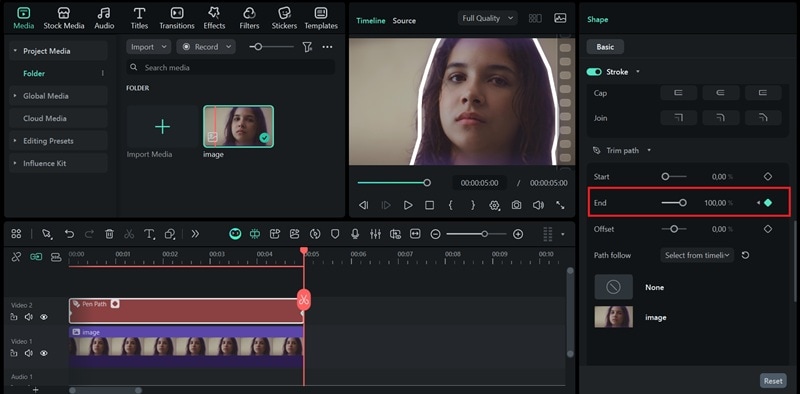Open the Titles tab

point(139,18)
